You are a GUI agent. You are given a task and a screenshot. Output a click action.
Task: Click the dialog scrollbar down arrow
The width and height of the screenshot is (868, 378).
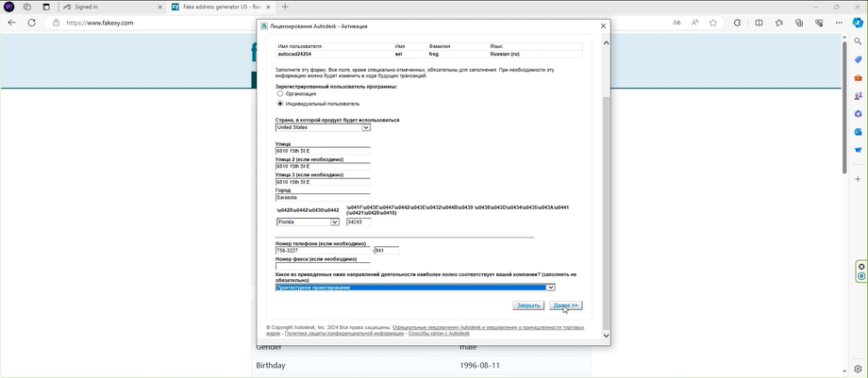pyautogui.click(x=606, y=335)
